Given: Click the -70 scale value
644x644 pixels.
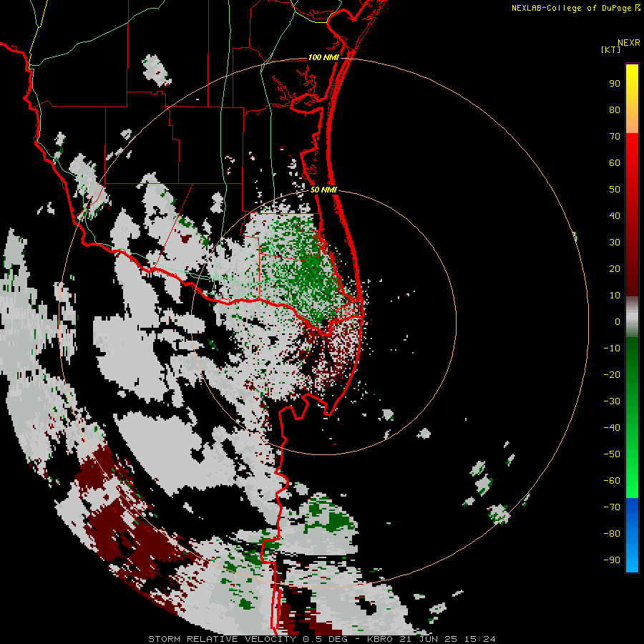Looking at the screenshot, I should point(612,507).
